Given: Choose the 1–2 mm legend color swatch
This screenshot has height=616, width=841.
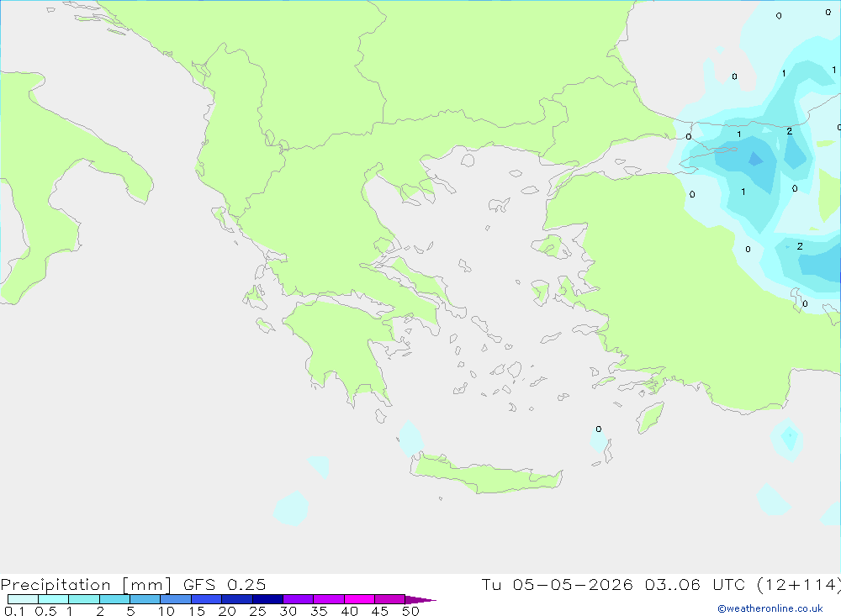Looking at the screenshot, I should click(x=84, y=599).
